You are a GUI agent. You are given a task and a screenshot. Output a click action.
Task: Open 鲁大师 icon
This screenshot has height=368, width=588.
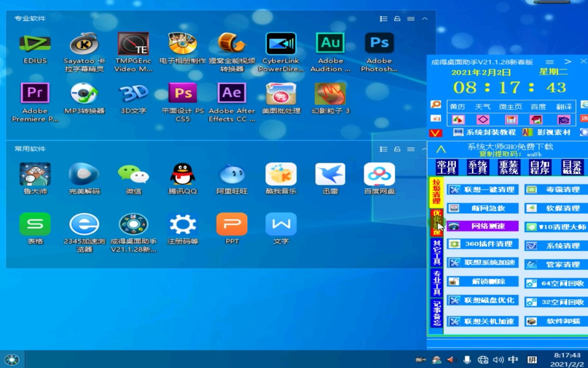[x=35, y=174]
